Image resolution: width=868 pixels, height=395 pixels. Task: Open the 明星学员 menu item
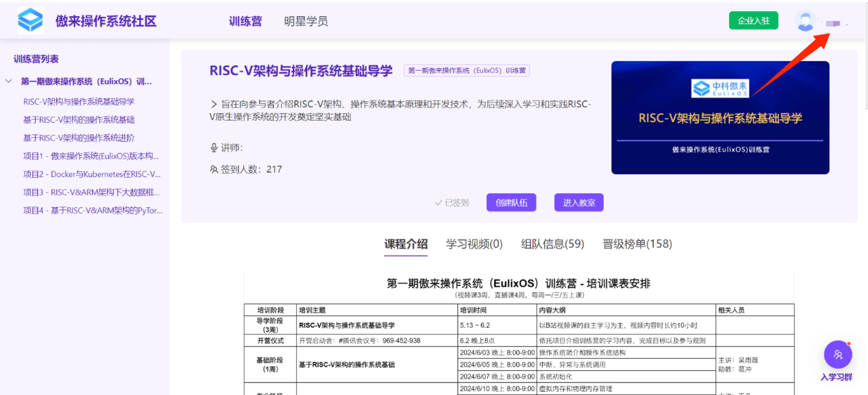306,21
